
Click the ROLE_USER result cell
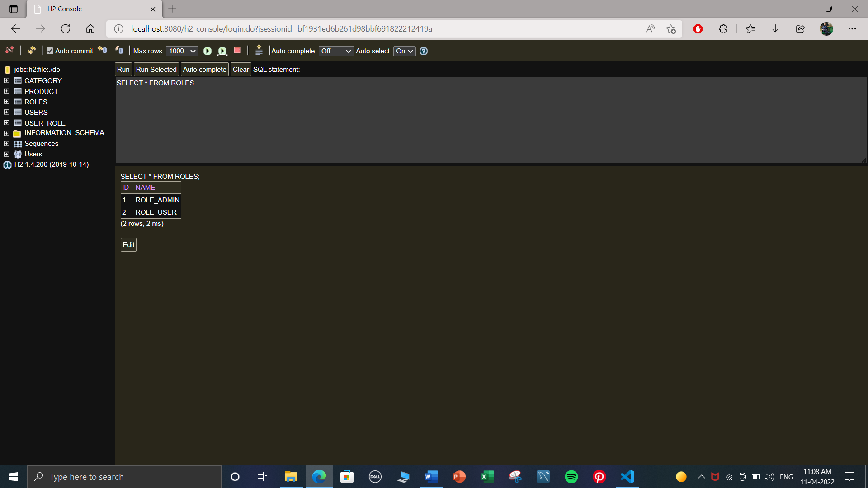157,212
